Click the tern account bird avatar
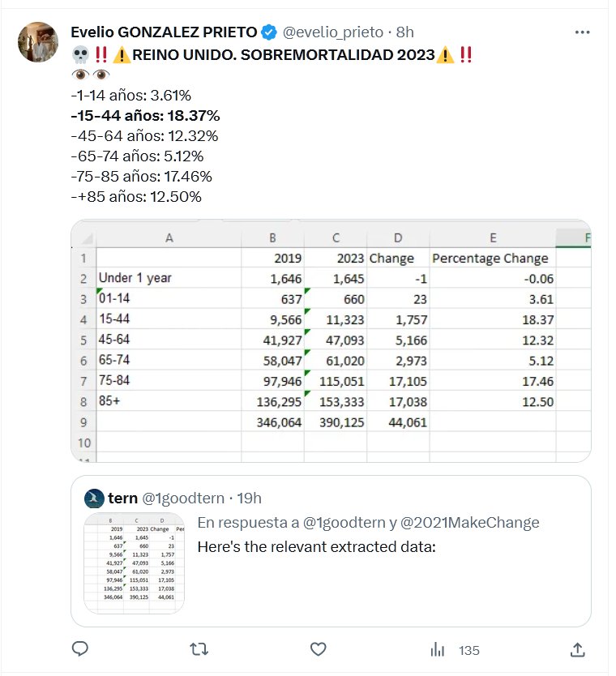The height and width of the screenshot is (676, 616). coord(95,498)
